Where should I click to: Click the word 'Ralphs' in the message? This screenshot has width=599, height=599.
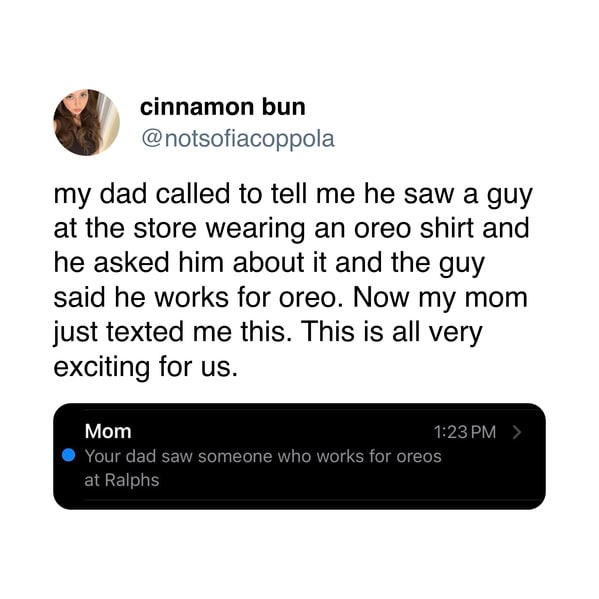pos(132,481)
